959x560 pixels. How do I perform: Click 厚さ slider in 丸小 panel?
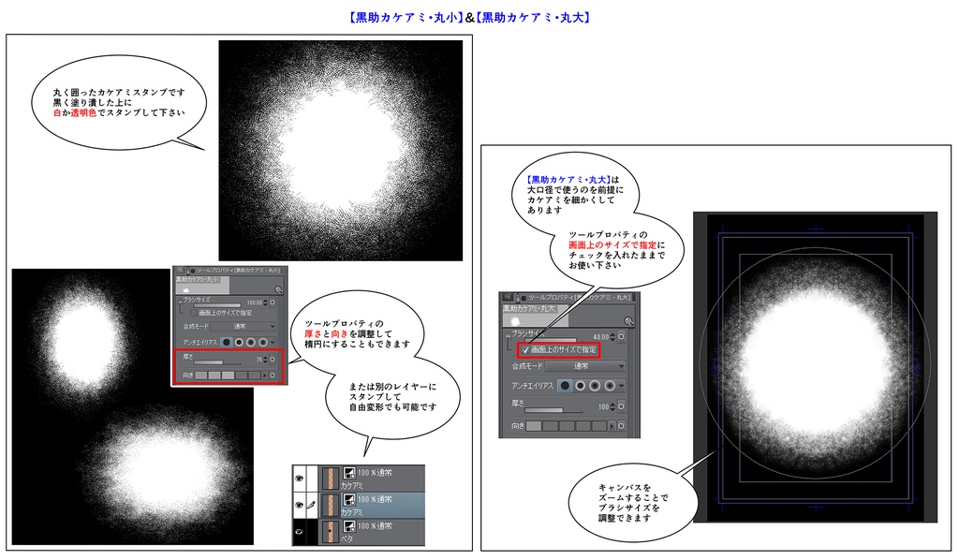coord(217,362)
